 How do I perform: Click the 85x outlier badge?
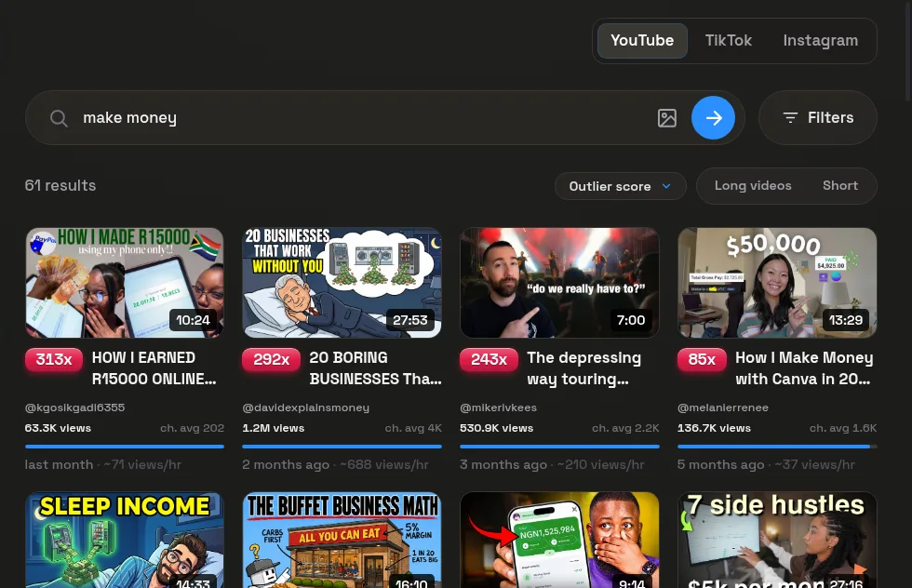click(x=702, y=359)
